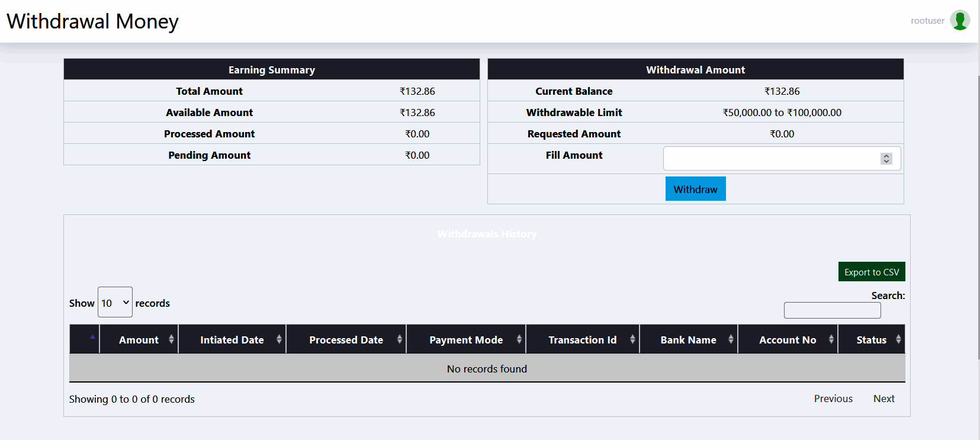Go to Next page of records
980x440 pixels.
point(884,399)
